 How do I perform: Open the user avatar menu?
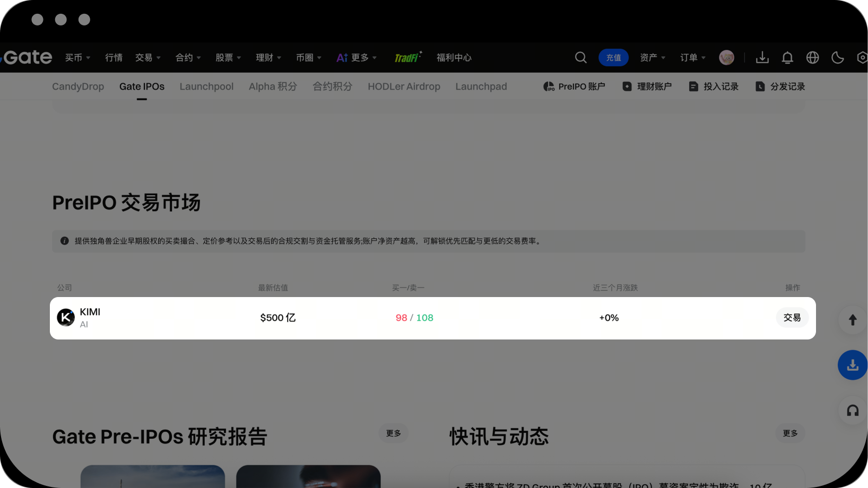726,57
